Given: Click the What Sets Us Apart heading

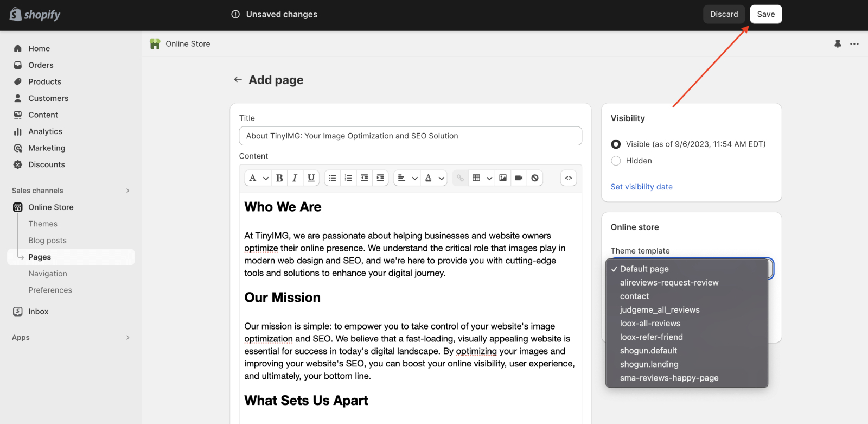Looking at the screenshot, I should 306,401.
